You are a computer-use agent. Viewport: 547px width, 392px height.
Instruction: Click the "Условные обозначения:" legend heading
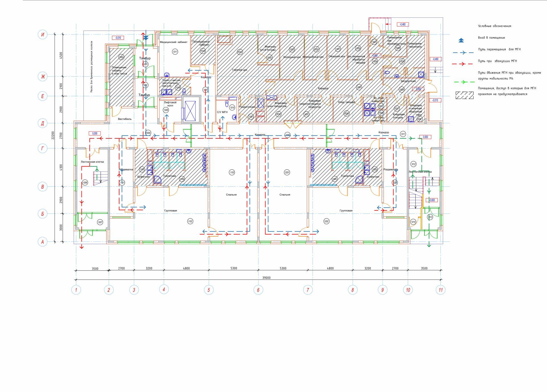495,26
